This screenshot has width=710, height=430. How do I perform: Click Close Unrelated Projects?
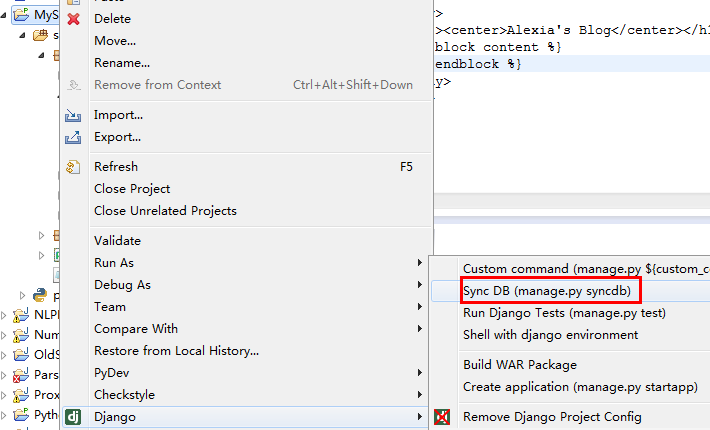tap(165, 211)
